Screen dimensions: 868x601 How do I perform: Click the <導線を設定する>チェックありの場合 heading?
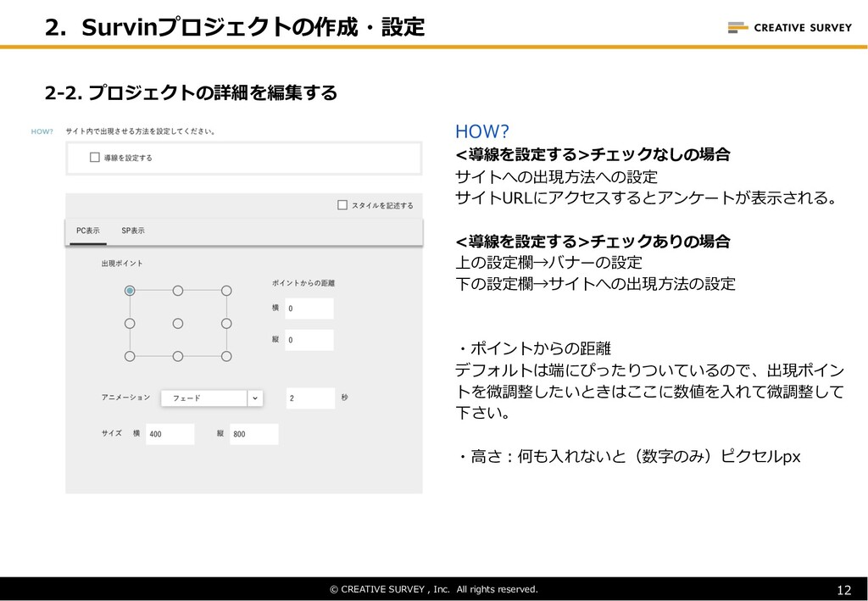click(x=593, y=242)
